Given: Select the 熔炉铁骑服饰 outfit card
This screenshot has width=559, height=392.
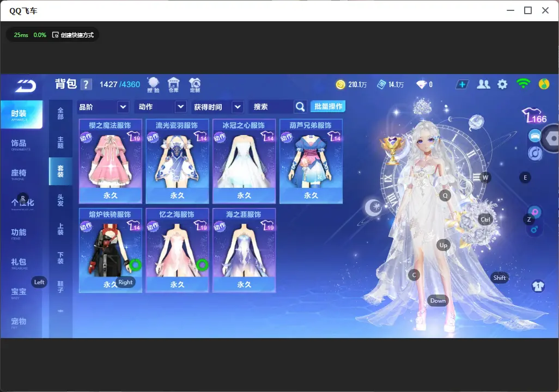Looking at the screenshot, I should tap(111, 250).
